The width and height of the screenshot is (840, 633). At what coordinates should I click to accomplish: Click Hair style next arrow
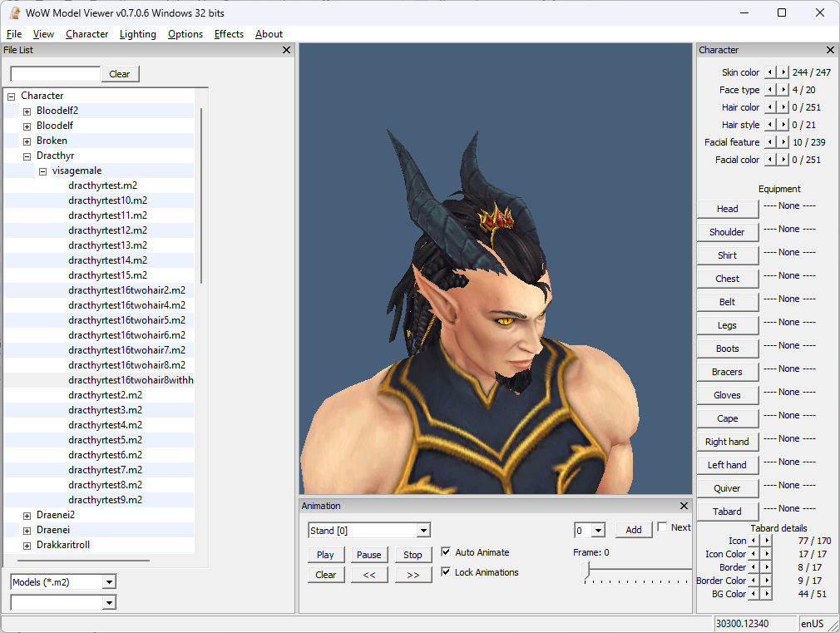783,124
